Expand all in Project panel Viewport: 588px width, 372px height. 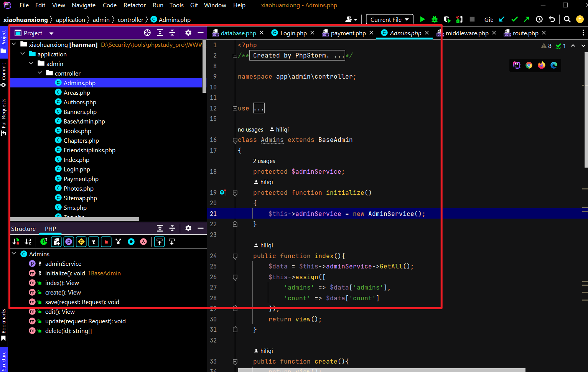(x=160, y=33)
